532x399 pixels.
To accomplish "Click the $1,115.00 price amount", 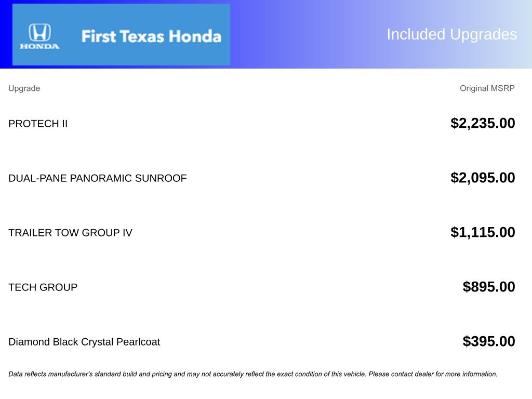I will point(483,232).
